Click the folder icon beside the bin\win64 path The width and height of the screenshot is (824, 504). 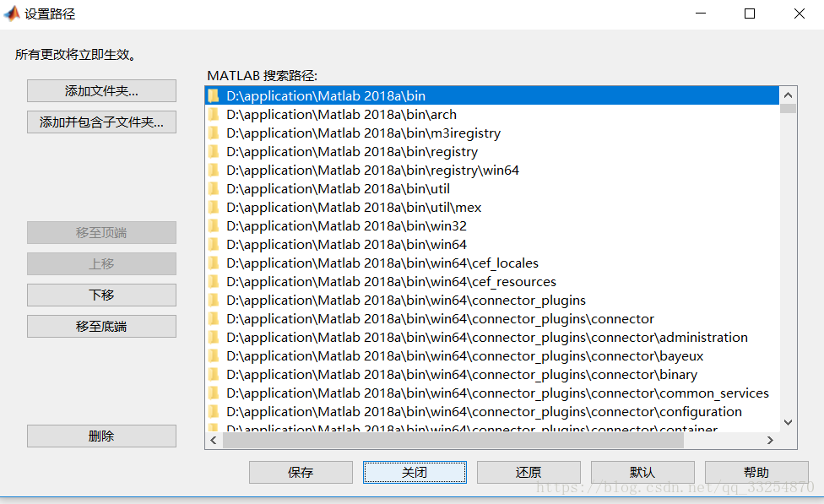[214, 244]
